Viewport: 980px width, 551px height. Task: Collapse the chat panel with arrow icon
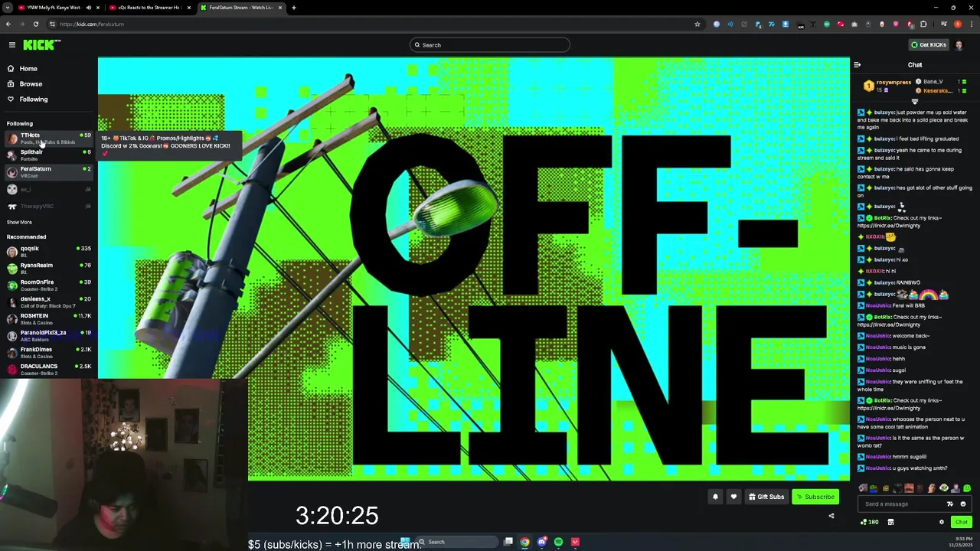coord(857,65)
